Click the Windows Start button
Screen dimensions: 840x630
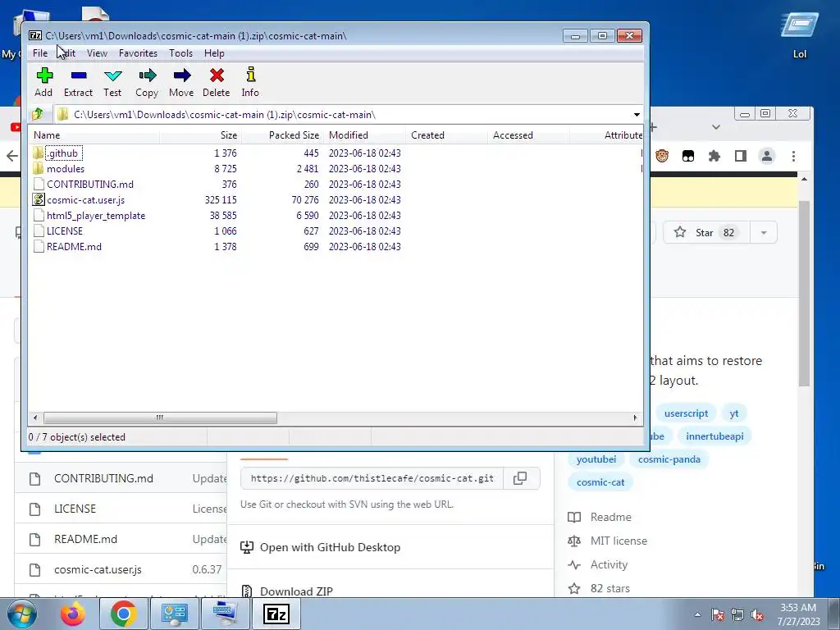click(x=21, y=614)
